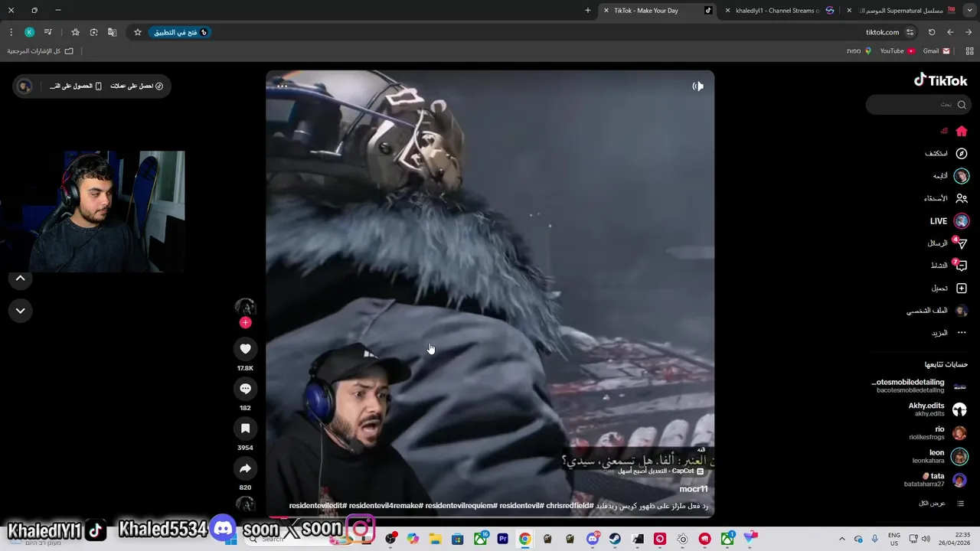Image resolution: width=980 pixels, height=551 pixels.
Task: Open the Google Translate icon
Action: (x=112, y=32)
